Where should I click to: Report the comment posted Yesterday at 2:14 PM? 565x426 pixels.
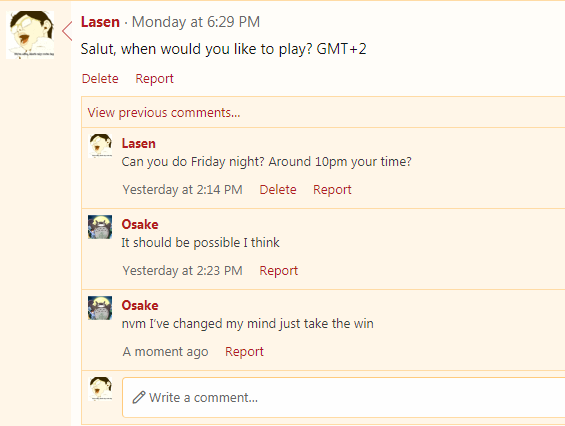(332, 190)
